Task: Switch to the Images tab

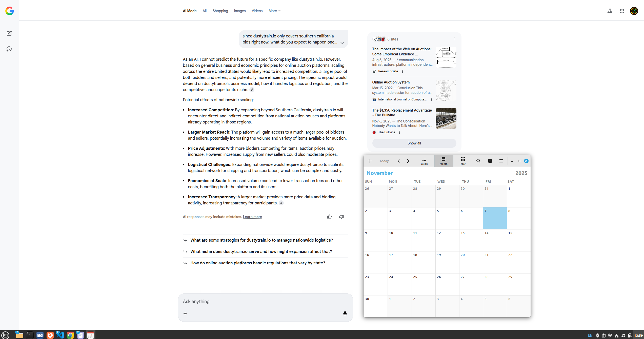Action: coord(239,11)
